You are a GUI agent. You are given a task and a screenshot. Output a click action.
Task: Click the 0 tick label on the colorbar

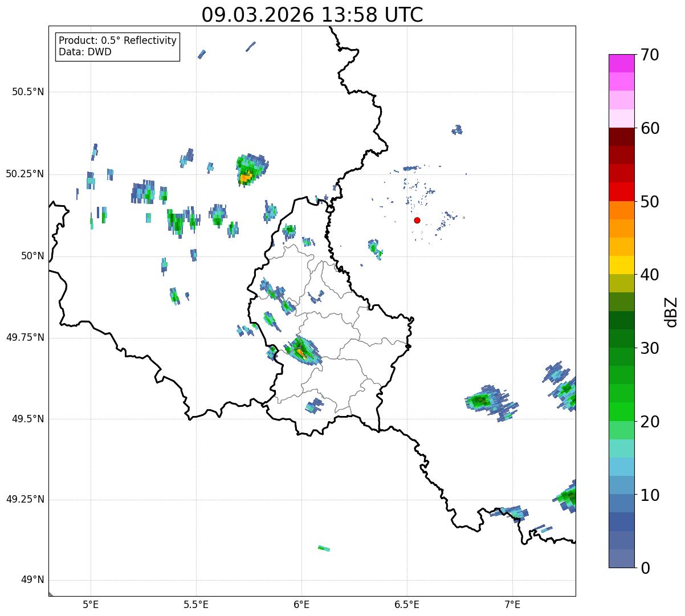click(x=645, y=568)
